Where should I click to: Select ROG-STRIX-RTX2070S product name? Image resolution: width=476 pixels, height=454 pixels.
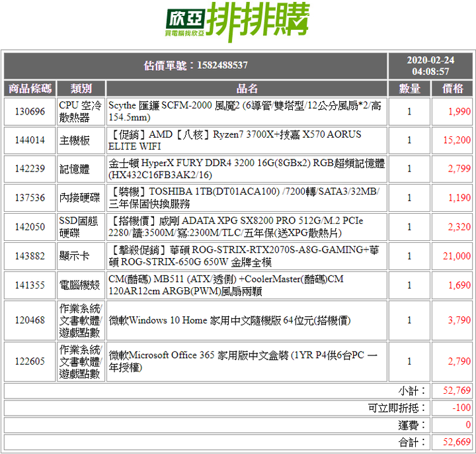[x=243, y=256]
